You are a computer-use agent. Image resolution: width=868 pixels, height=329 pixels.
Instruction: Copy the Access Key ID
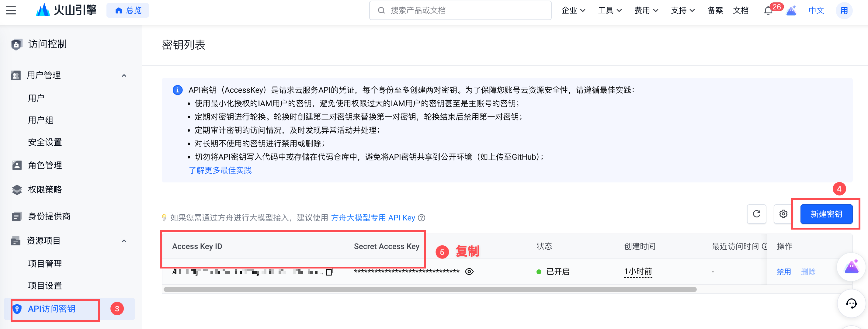pyautogui.click(x=329, y=272)
